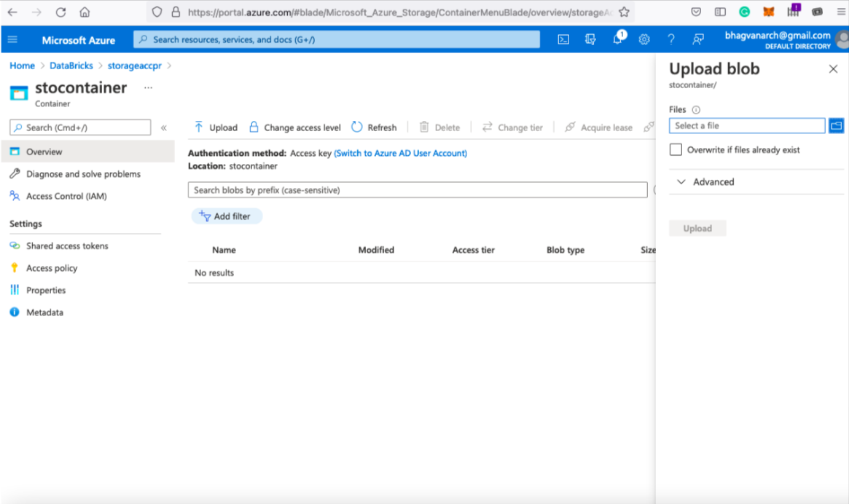Click the sidebar Search (Cmd+/) box

tap(80, 127)
